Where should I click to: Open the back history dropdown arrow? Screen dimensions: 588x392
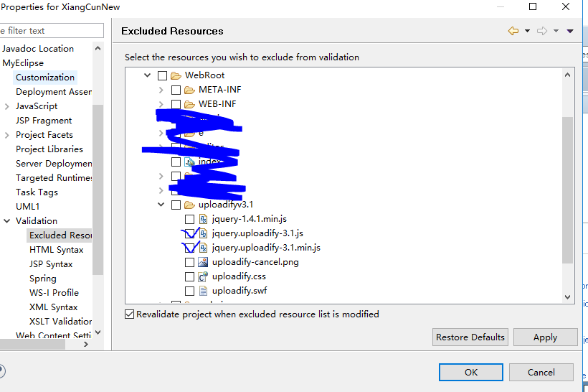527,31
